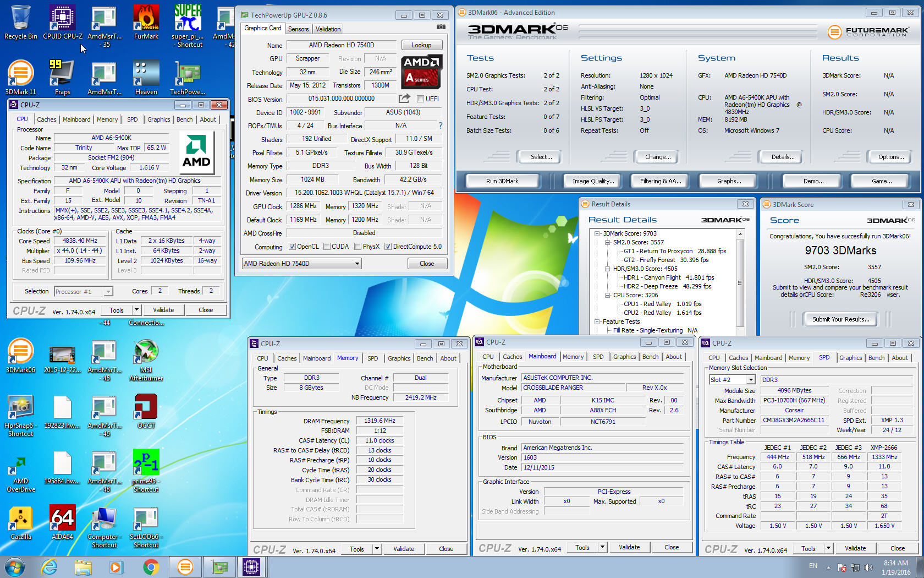
Task: Open CatZilla desktop icon
Action: tap(21, 523)
